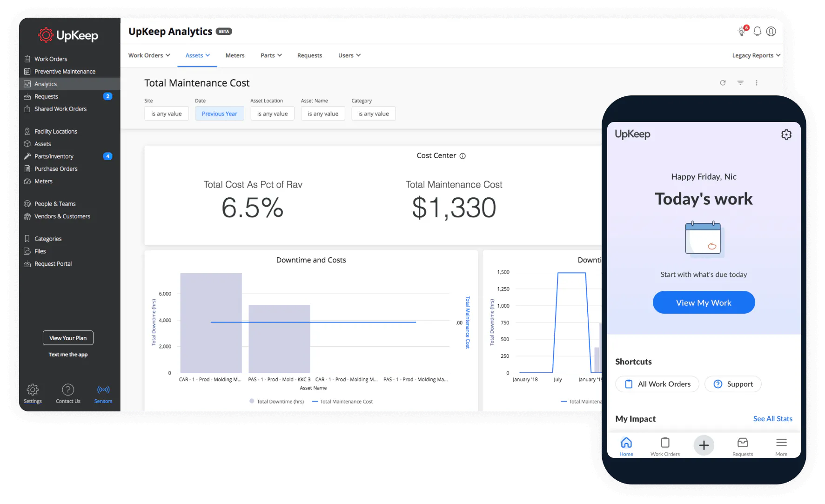Open the Assets sidebar entry
Viewport: 825px width, 504px height.
pos(69,144)
